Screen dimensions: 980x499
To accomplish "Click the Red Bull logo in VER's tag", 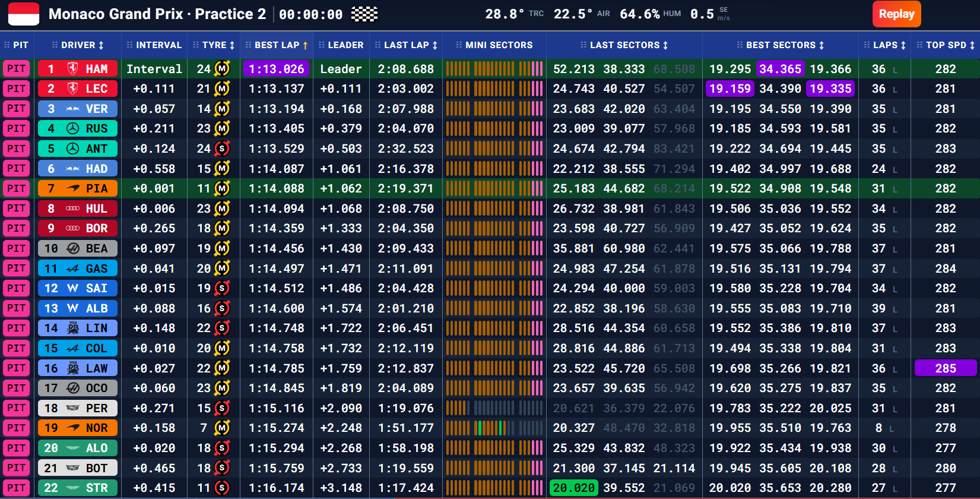I will click(72, 109).
